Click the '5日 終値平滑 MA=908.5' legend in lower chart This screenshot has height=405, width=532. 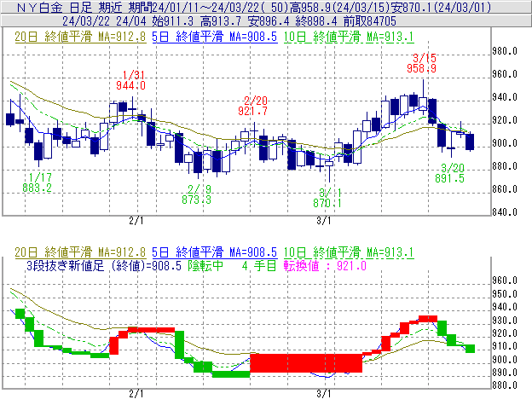215,252
